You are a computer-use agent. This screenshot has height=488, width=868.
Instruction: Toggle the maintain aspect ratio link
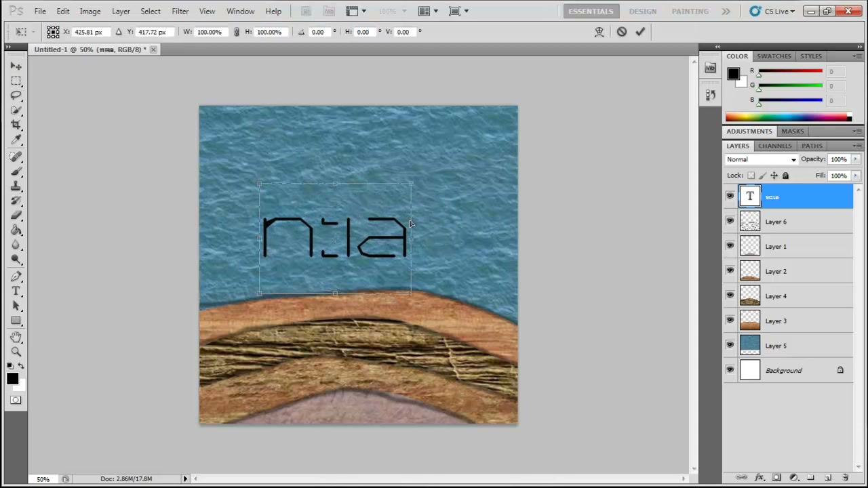point(236,32)
